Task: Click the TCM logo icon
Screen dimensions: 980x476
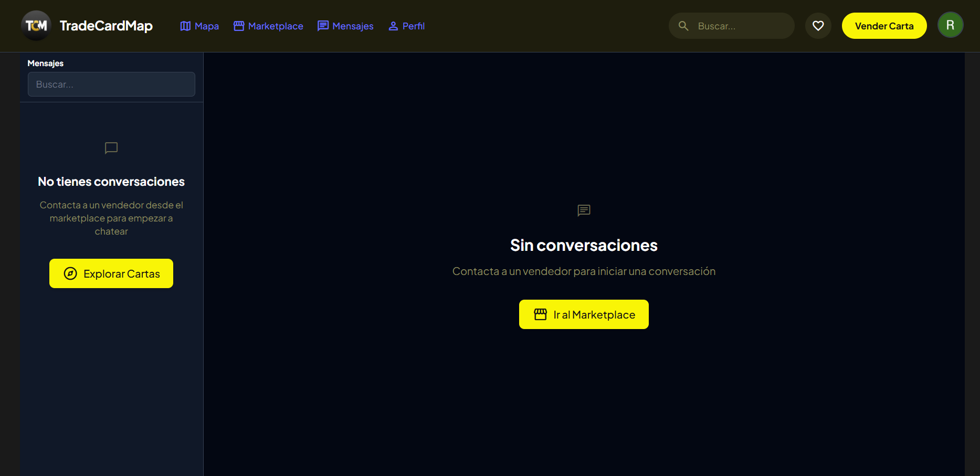Action: pyautogui.click(x=36, y=26)
